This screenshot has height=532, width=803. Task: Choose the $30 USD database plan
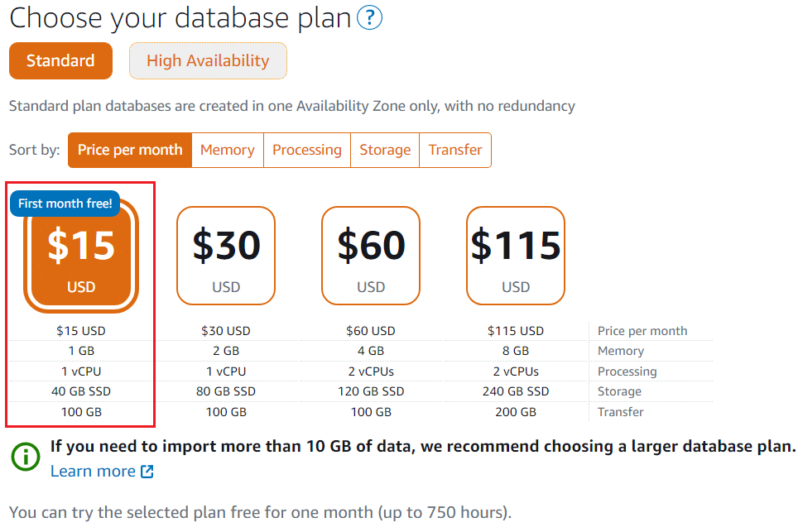226,256
